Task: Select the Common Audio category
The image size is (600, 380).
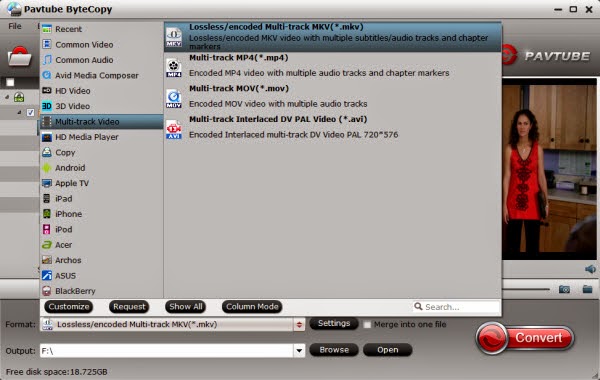Action: (101, 60)
